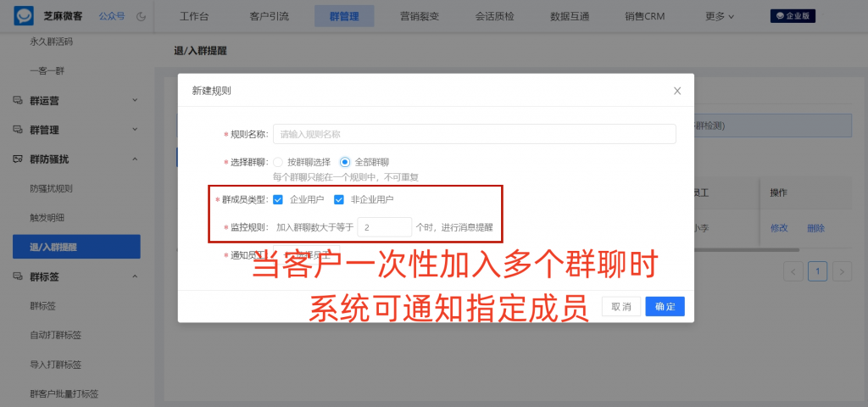Click the 芝麻微客 logo icon
868x407 pixels.
[x=24, y=15]
